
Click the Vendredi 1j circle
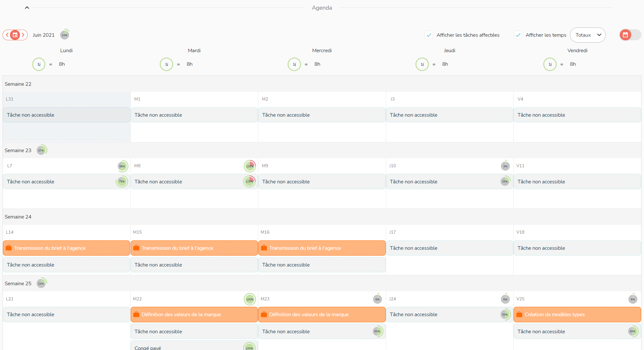coord(550,64)
